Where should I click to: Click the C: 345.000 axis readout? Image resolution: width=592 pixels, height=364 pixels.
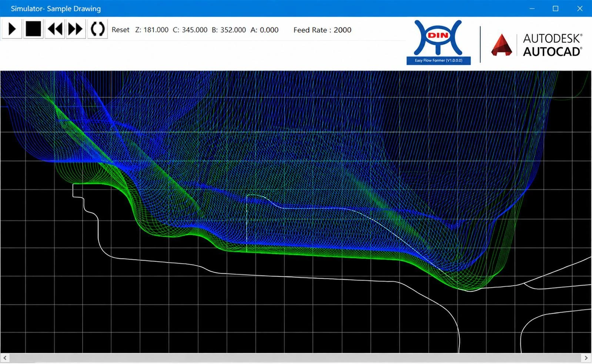pyautogui.click(x=190, y=30)
